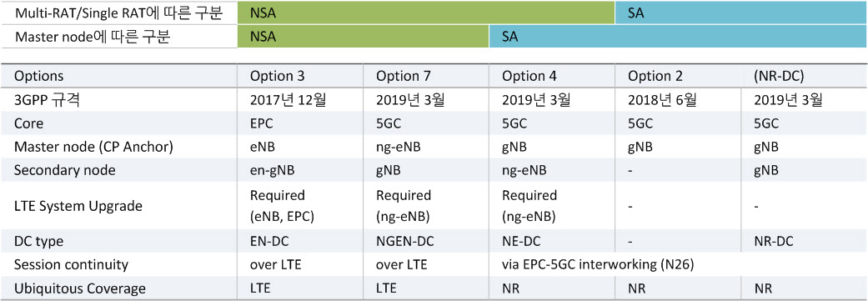Select the Ubiquitous Coverage row label
Screen dimensions: 868x301
80,288
